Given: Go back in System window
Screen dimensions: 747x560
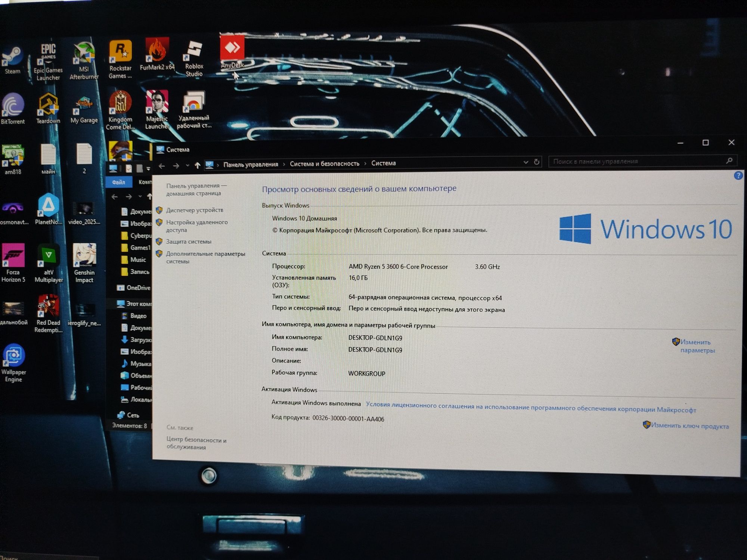Looking at the screenshot, I should (162, 166).
